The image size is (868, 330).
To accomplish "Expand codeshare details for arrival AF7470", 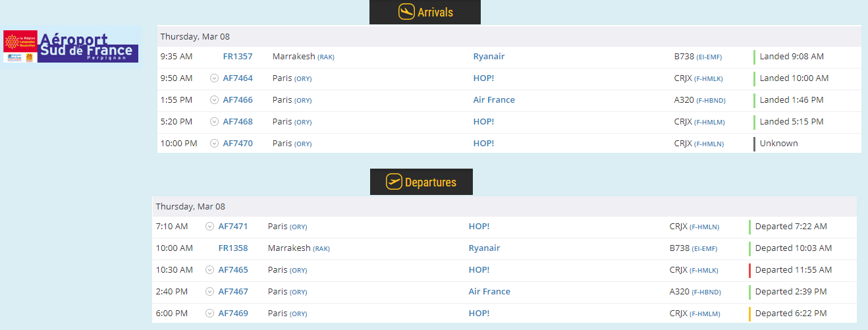I will pyautogui.click(x=214, y=144).
